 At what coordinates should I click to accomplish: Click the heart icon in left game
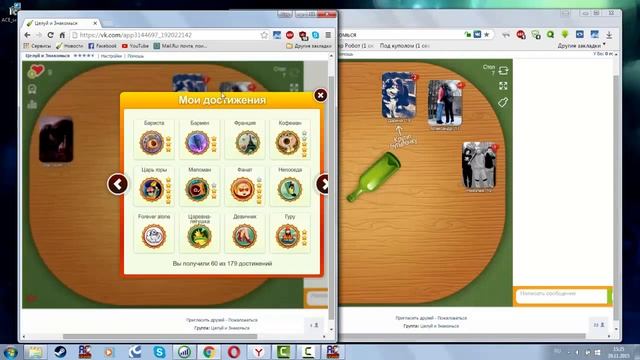click(x=36, y=72)
